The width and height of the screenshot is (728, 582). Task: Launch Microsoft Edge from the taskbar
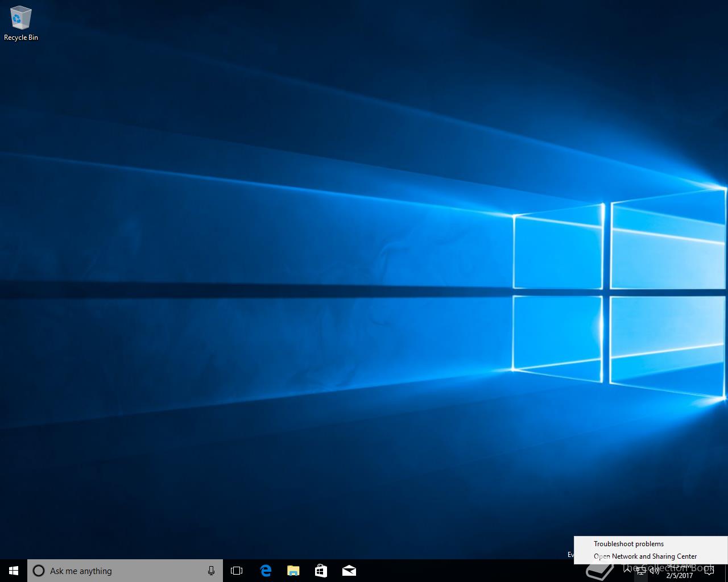point(265,571)
